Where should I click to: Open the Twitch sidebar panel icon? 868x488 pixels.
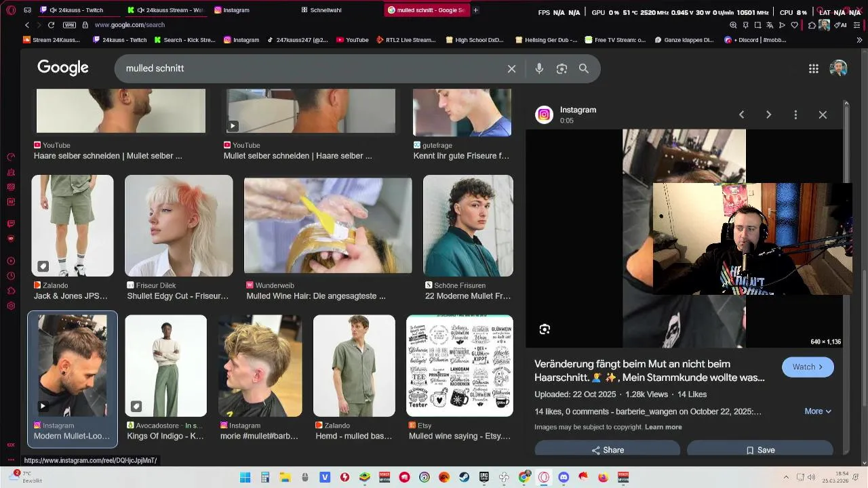tap(11, 224)
